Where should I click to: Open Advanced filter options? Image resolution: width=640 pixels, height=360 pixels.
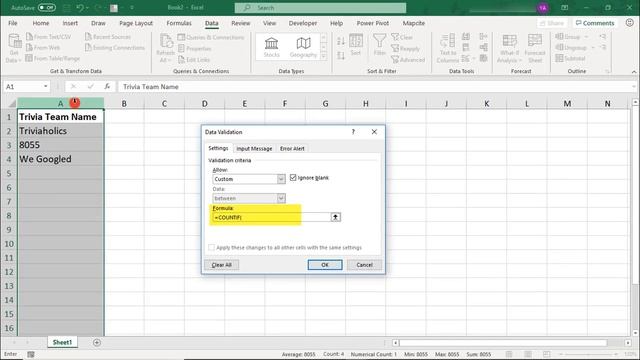(x=408, y=60)
